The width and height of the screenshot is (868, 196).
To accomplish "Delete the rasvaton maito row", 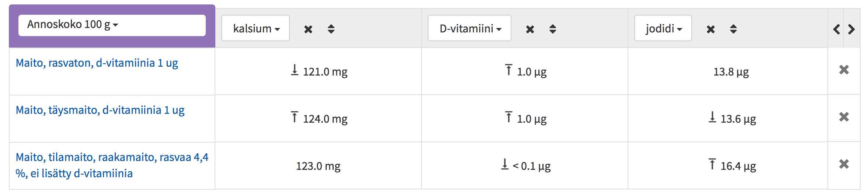I will pos(844,70).
